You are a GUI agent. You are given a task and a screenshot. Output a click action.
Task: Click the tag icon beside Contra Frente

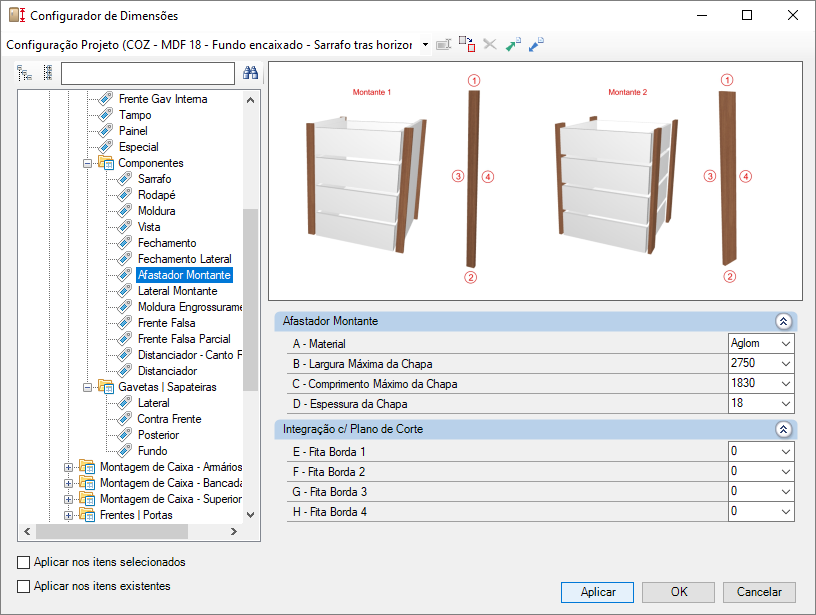(124, 419)
